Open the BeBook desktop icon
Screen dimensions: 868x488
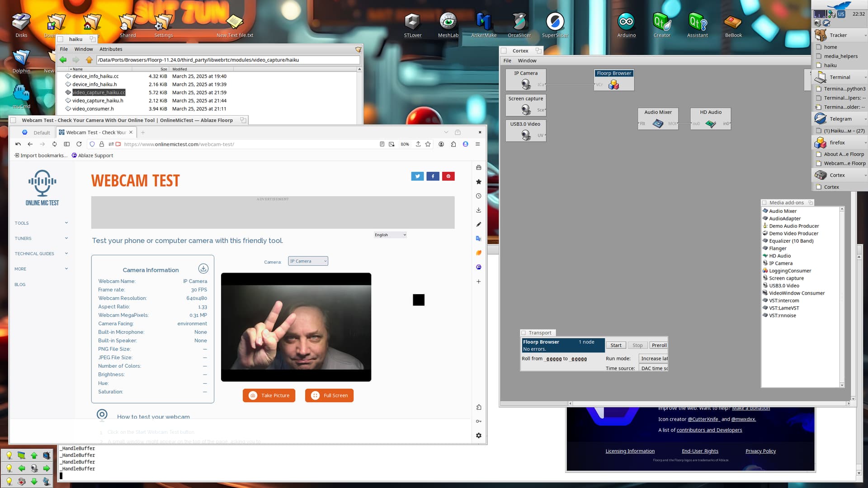click(733, 25)
